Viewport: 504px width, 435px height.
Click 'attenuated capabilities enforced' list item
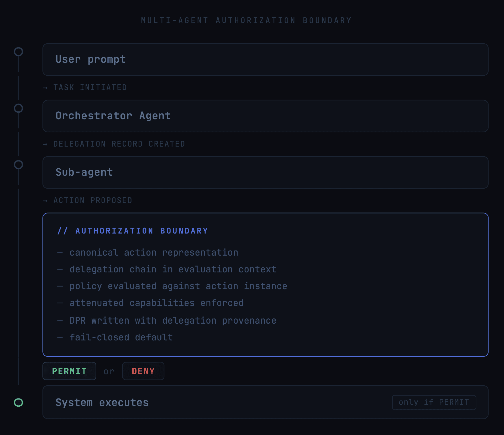tap(156, 303)
